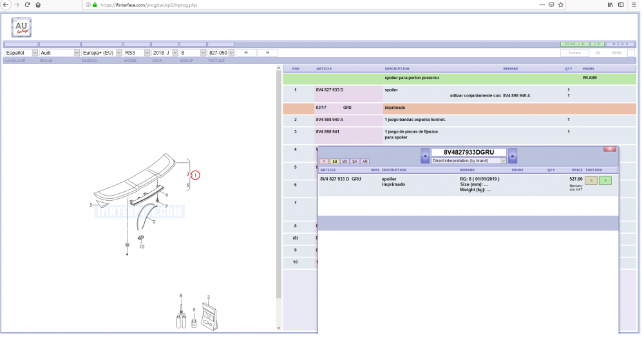Screen dimensions: 644x347
Task: Click the Donate button
Action: point(574,53)
